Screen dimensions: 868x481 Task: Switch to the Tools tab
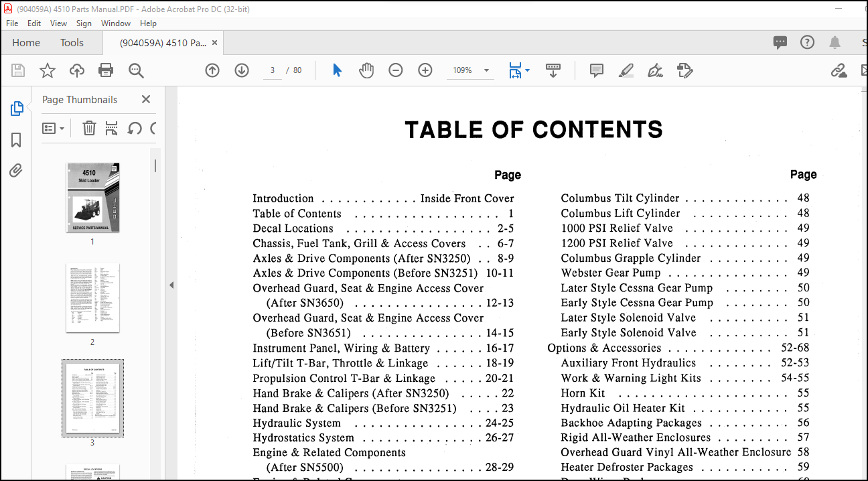pyautogui.click(x=72, y=43)
